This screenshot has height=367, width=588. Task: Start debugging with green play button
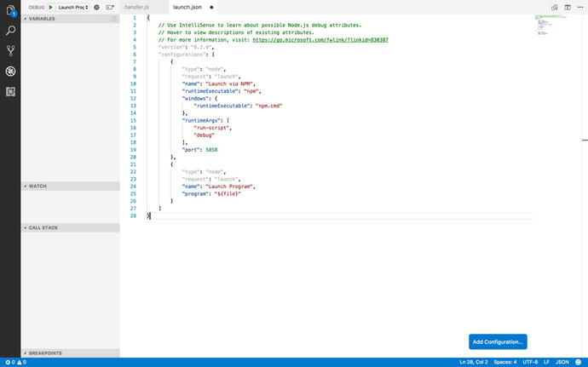pyautogui.click(x=51, y=7)
